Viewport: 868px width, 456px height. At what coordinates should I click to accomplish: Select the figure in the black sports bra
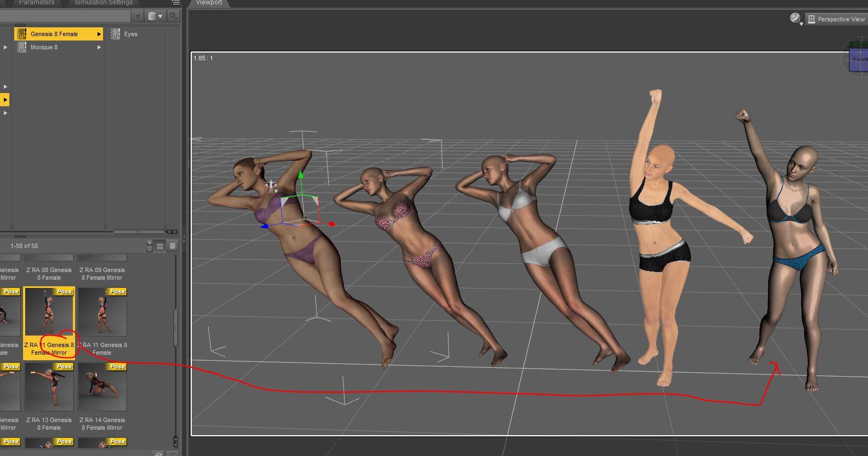click(660, 235)
